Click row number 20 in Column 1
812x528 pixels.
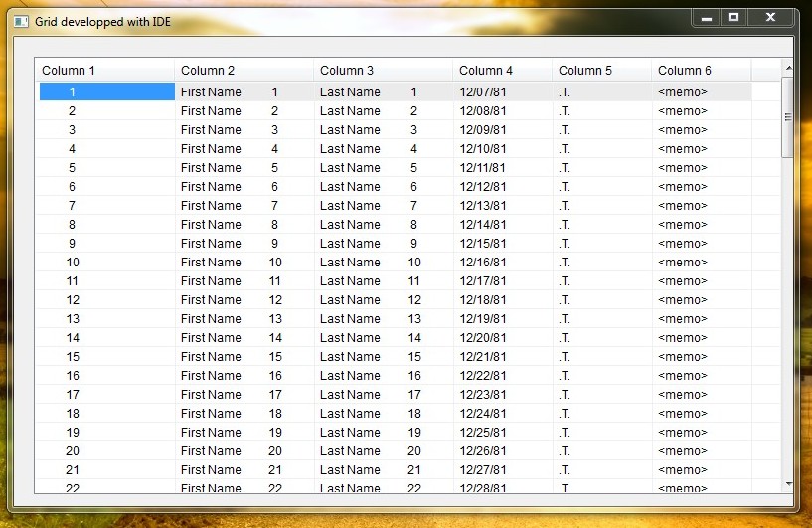pyautogui.click(x=73, y=451)
